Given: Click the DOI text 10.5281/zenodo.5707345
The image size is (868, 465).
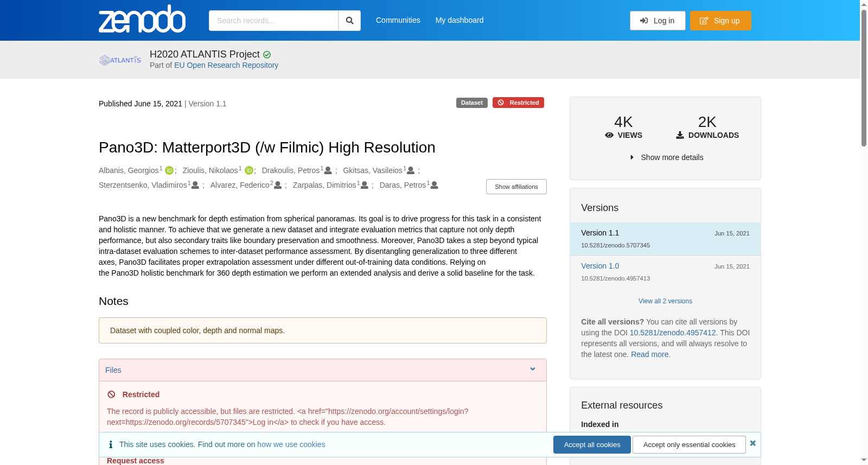Looking at the screenshot, I should [615, 245].
